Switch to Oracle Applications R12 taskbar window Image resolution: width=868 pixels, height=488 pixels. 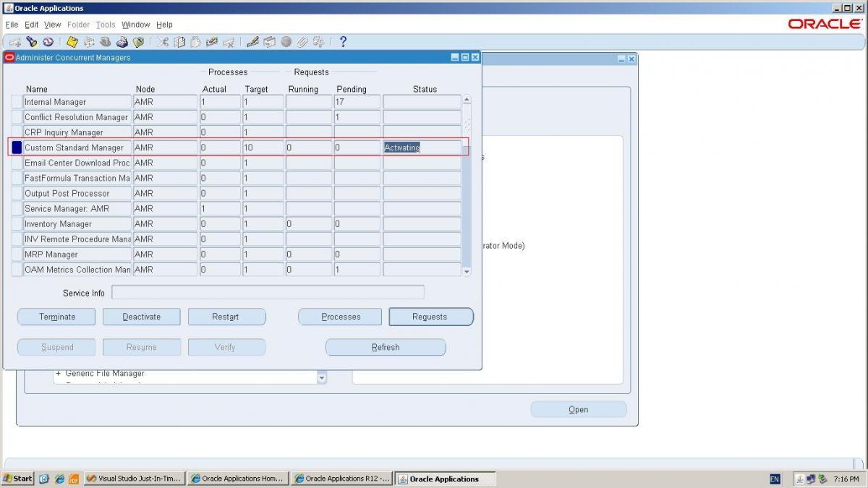(x=341, y=479)
